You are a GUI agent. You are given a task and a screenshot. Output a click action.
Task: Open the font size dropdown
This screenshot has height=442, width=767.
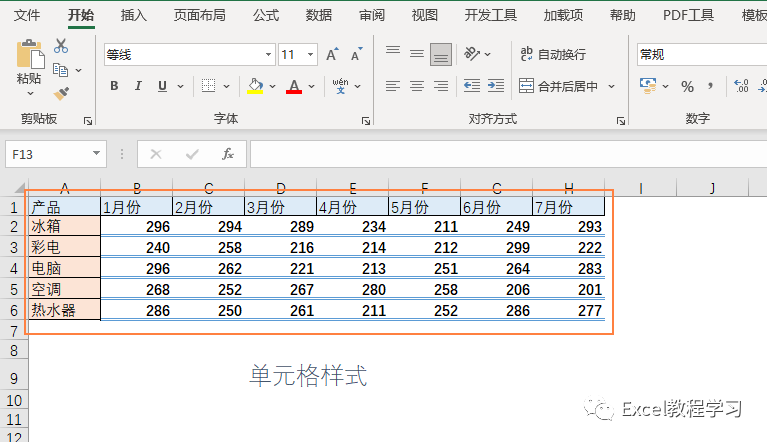[310, 54]
